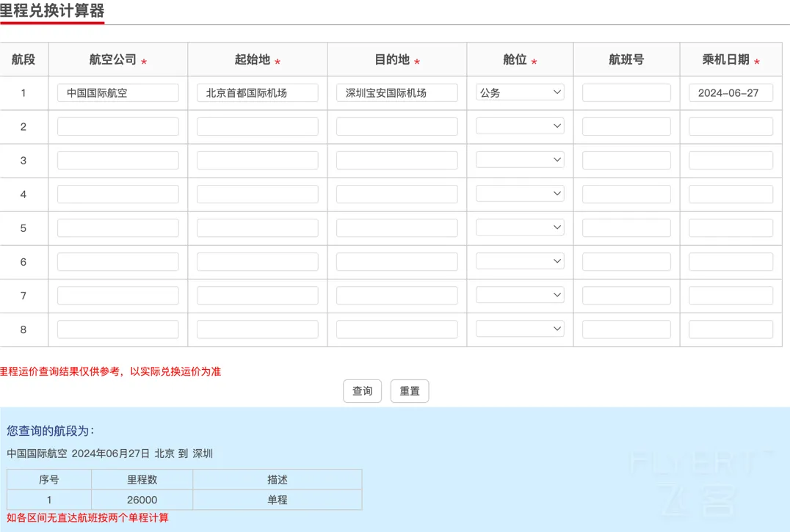The height and width of the screenshot is (532, 790).
Task: Open the cabin class dropdown in row 2
Action: click(520, 126)
